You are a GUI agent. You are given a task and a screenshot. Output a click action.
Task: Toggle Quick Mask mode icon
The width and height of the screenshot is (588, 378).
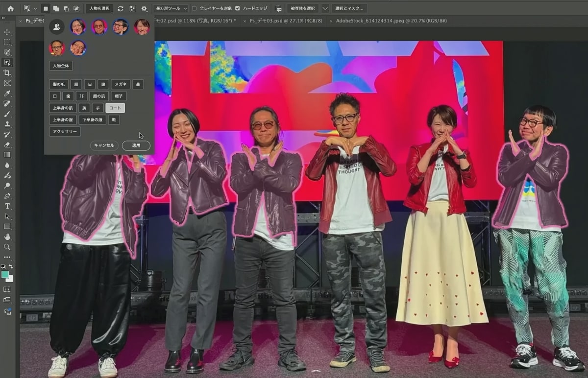[x=7, y=289]
